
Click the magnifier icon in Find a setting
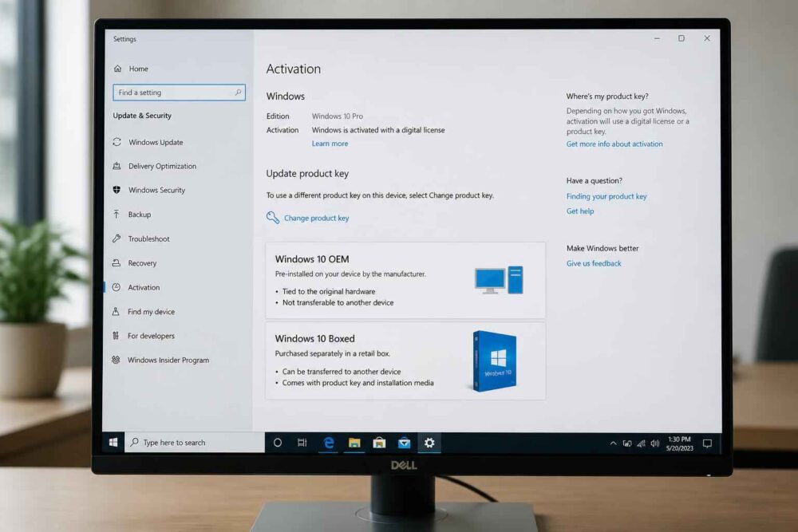[238, 93]
